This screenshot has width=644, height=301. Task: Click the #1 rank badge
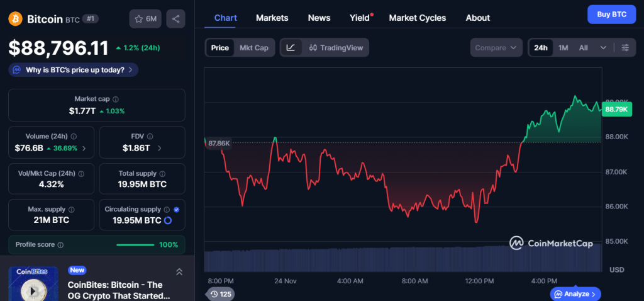[91, 18]
